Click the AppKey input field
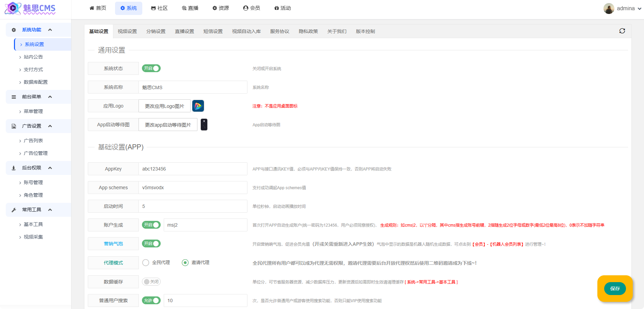The image size is (644, 309). point(193,168)
